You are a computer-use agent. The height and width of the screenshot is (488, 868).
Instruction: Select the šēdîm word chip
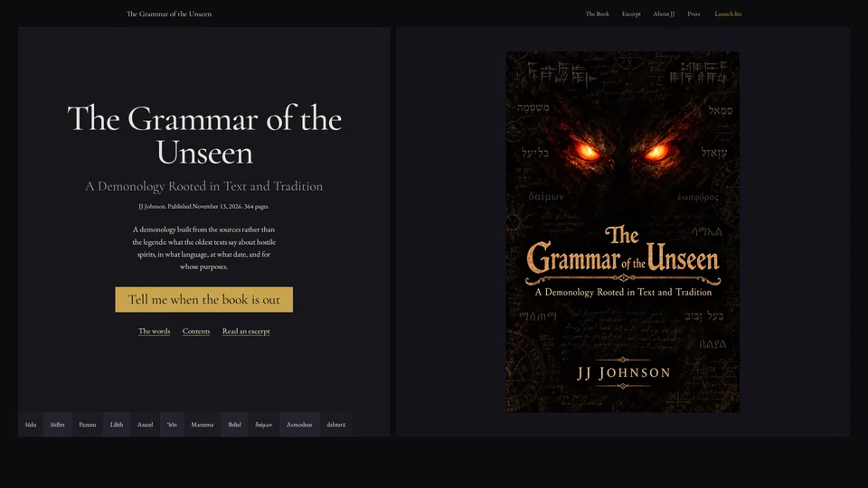(58, 425)
